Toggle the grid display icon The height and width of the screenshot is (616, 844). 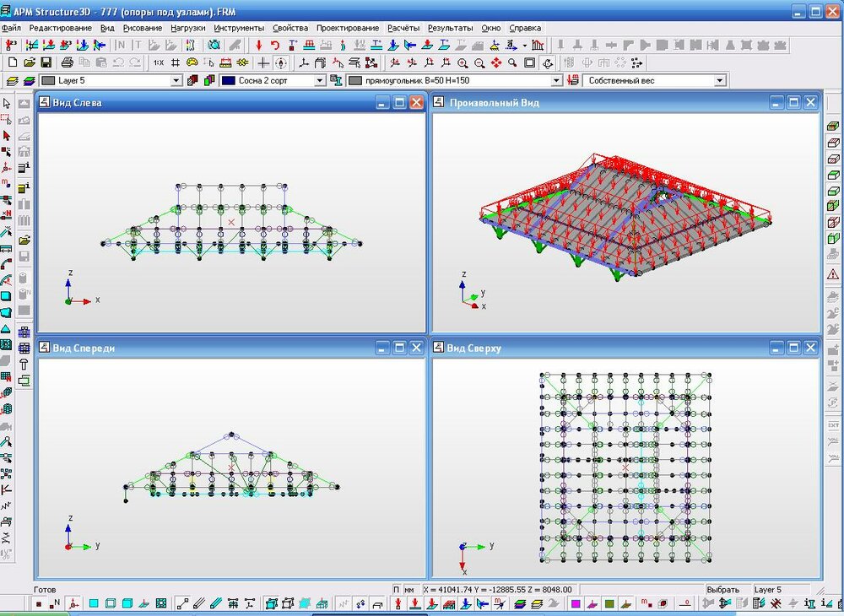click(175, 62)
